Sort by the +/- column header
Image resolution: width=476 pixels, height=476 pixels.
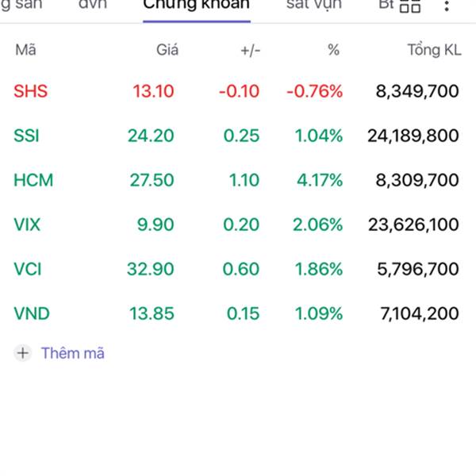coord(251,51)
